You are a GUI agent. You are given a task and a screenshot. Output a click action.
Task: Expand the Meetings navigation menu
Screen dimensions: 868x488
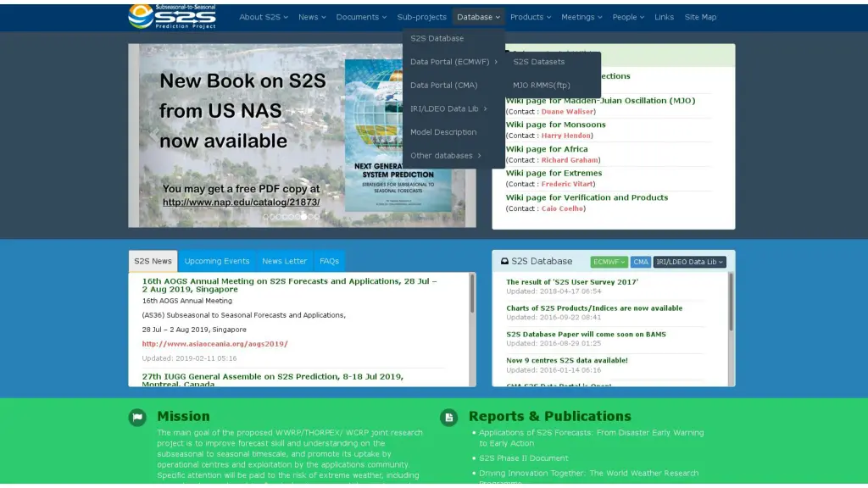tap(581, 17)
